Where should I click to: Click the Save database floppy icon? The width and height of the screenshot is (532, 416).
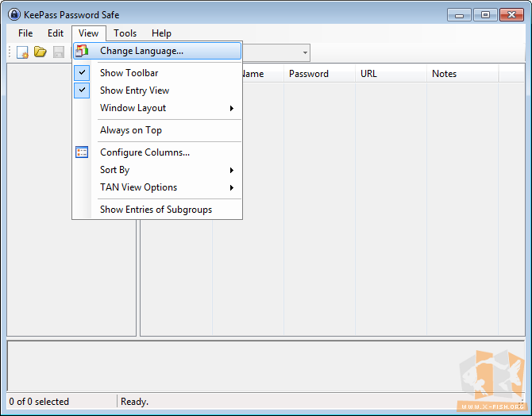(x=58, y=52)
